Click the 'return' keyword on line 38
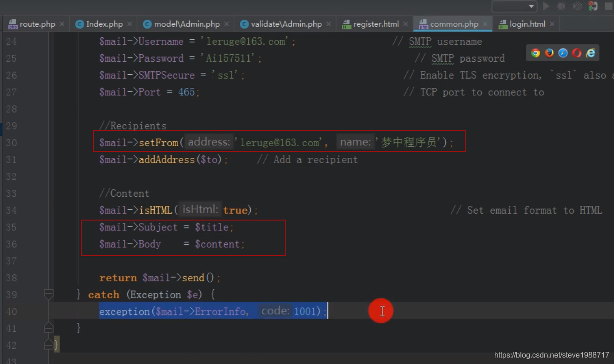 pos(118,278)
